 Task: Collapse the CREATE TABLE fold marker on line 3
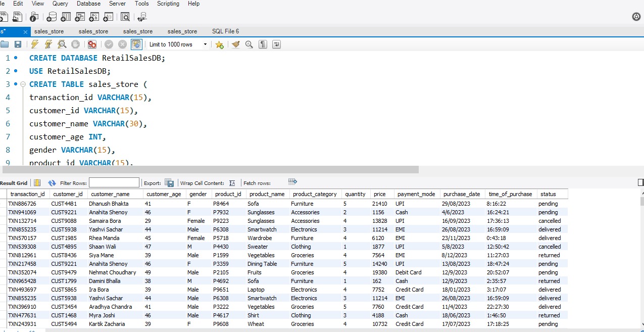pyautogui.click(x=23, y=84)
